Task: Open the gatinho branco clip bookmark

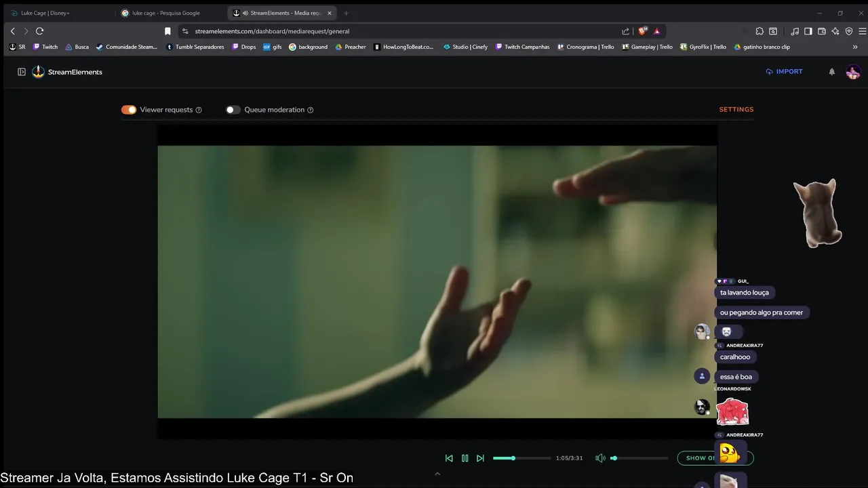Action: point(762,47)
